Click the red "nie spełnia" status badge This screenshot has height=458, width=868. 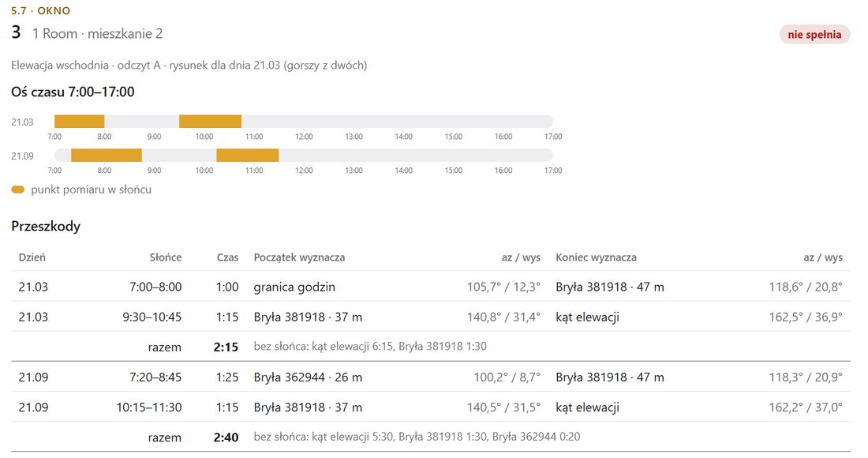[814, 34]
